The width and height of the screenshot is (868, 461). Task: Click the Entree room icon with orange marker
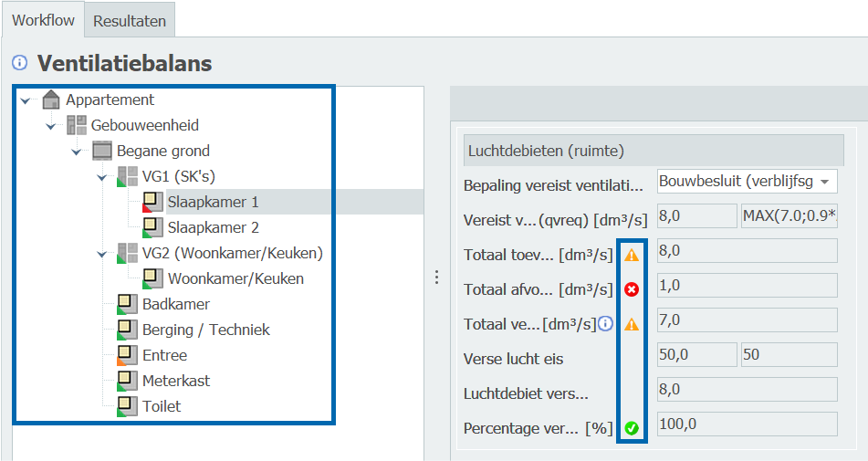pyautogui.click(x=127, y=355)
